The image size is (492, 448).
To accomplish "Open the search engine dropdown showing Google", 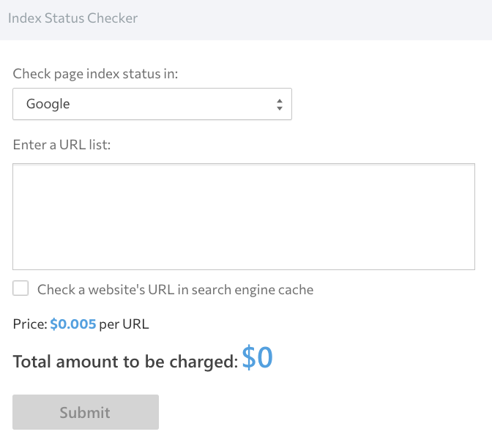I will [x=152, y=104].
